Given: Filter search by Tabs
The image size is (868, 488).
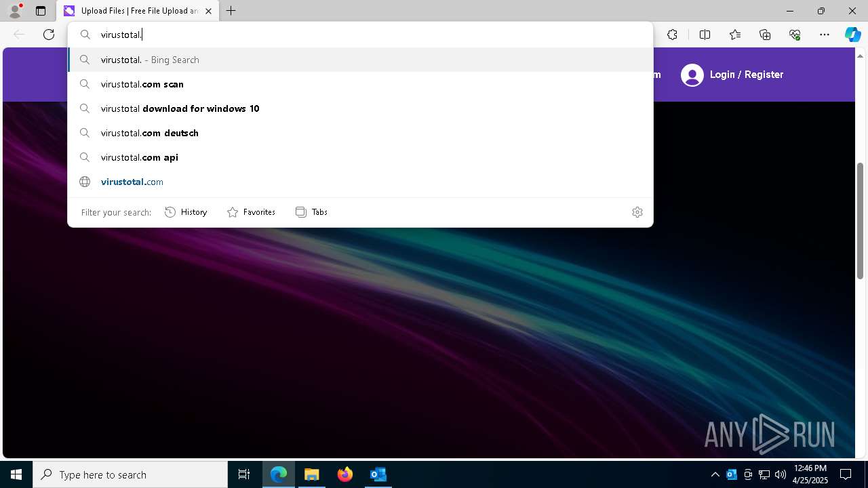Looking at the screenshot, I should tap(311, 212).
